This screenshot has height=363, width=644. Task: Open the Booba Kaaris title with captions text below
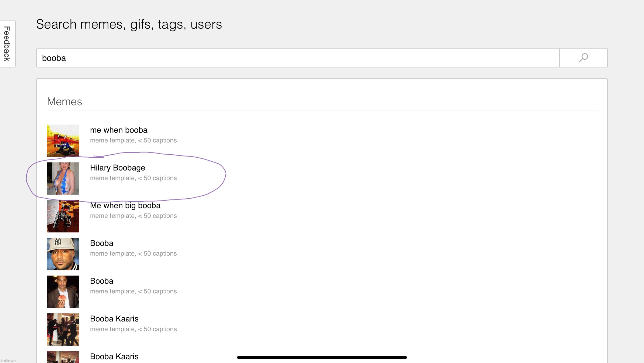tap(114, 319)
